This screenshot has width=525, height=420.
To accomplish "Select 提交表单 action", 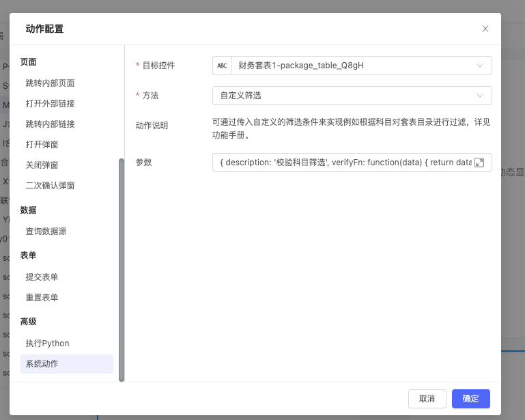I will click(42, 277).
